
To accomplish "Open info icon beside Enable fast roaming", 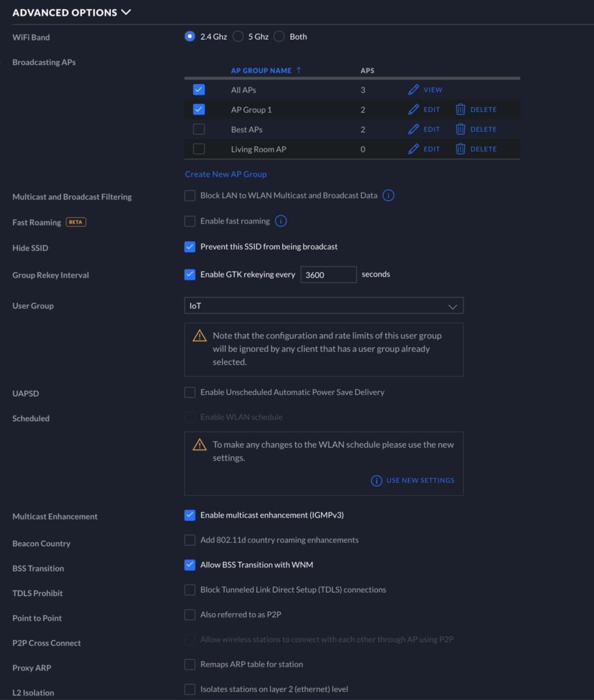I will (281, 221).
